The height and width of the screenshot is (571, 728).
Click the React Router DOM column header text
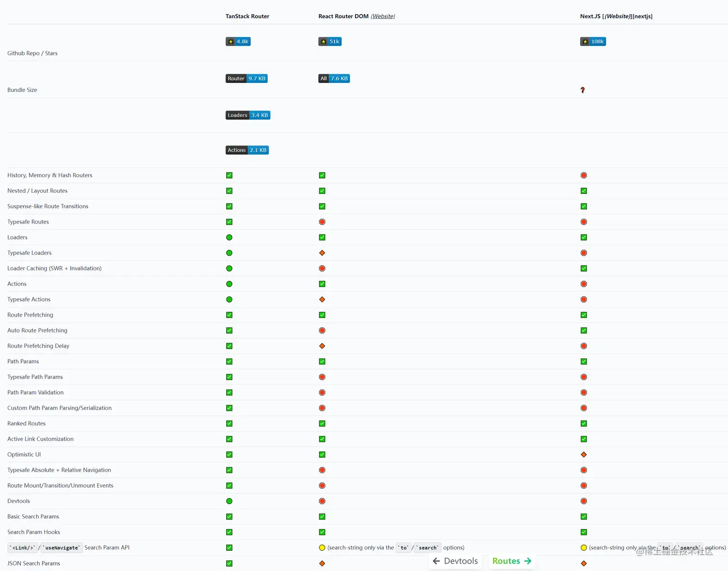pyautogui.click(x=343, y=16)
